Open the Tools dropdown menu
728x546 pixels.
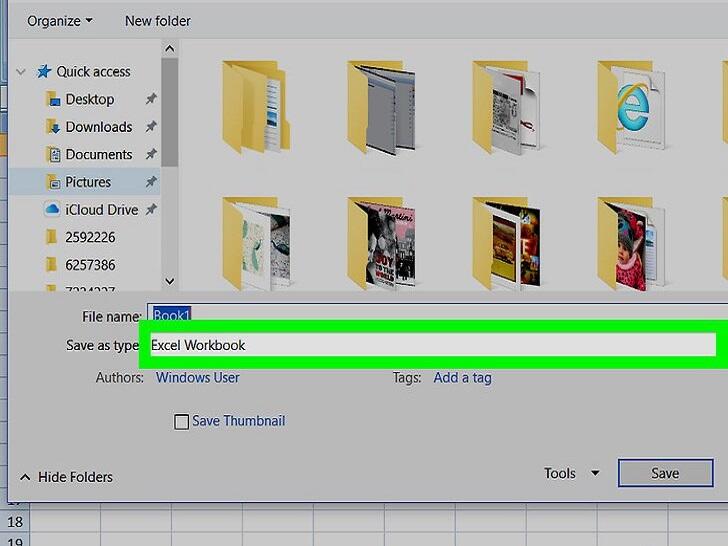coord(572,473)
